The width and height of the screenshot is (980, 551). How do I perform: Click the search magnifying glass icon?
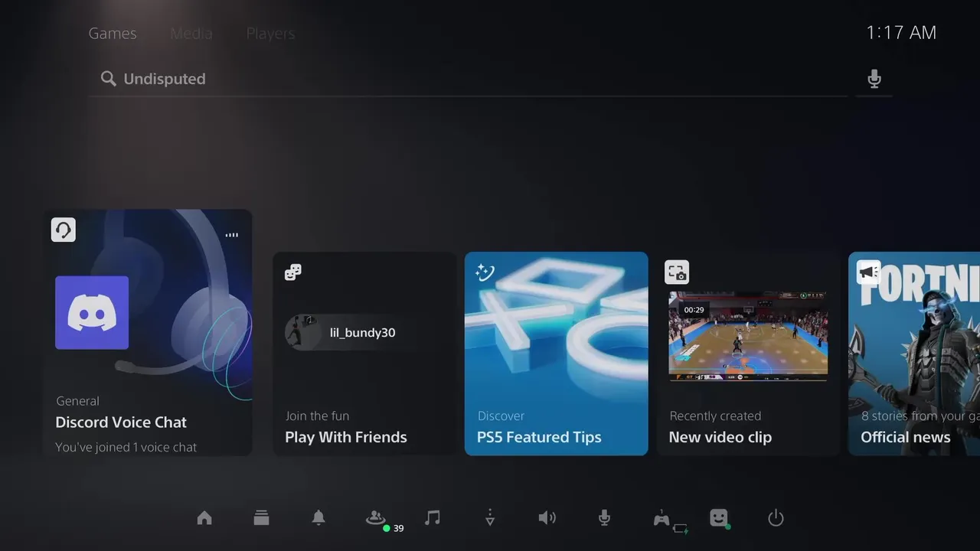(x=109, y=79)
